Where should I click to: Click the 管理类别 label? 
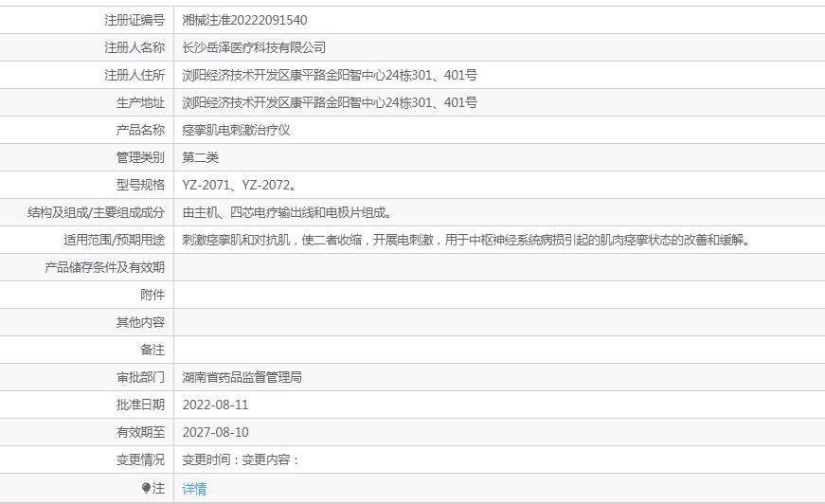point(140,157)
